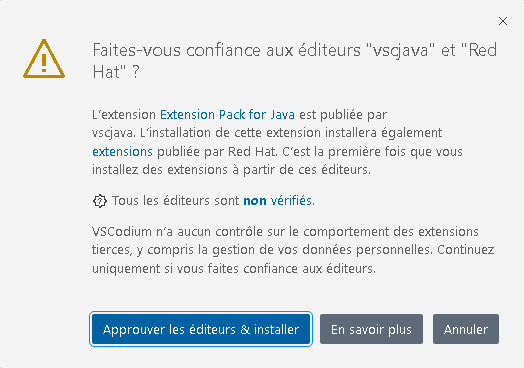Screen dimensions: 524x368
Task: Approve the publishers and install
Action: [201, 329]
